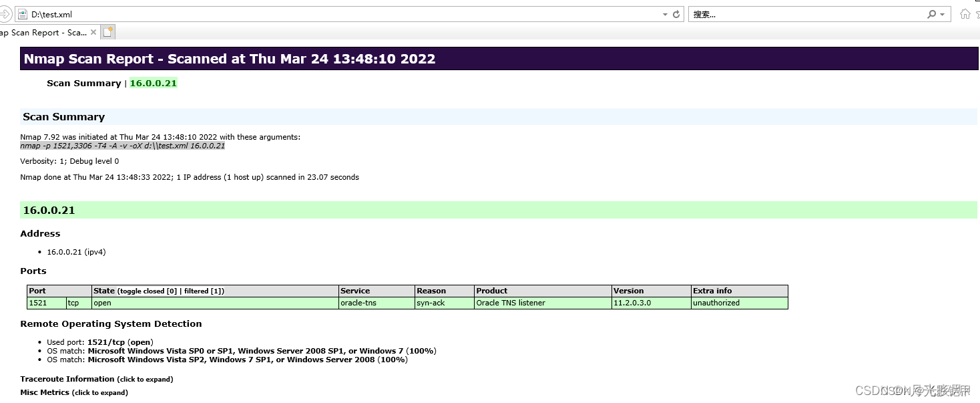Click the Windows Vista SP0 or SP1 OS match line
This screenshot has width=980, height=403.
point(242,351)
